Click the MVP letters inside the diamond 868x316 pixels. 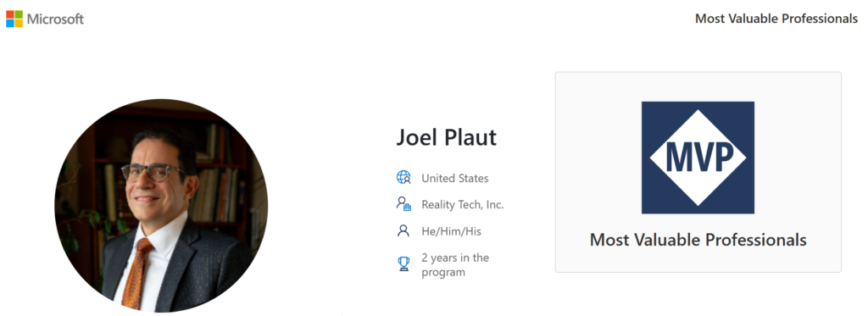[699, 158]
